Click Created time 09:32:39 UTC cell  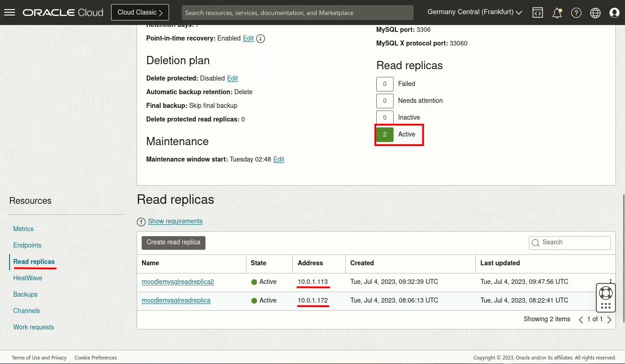(394, 282)
